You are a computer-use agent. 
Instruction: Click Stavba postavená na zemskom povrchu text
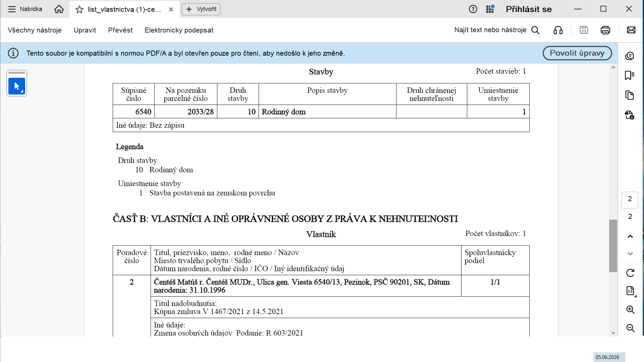212,193
